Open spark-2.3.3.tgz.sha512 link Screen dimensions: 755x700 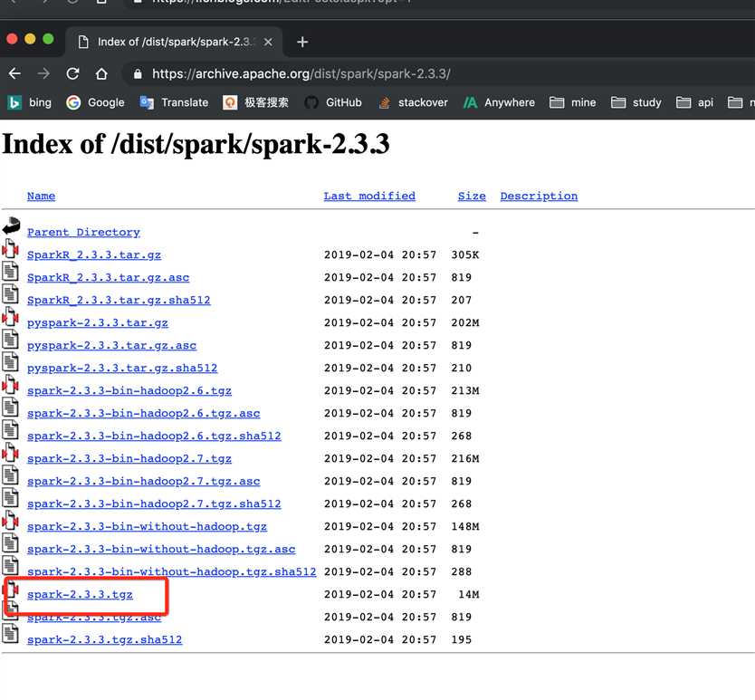[104, 639]
